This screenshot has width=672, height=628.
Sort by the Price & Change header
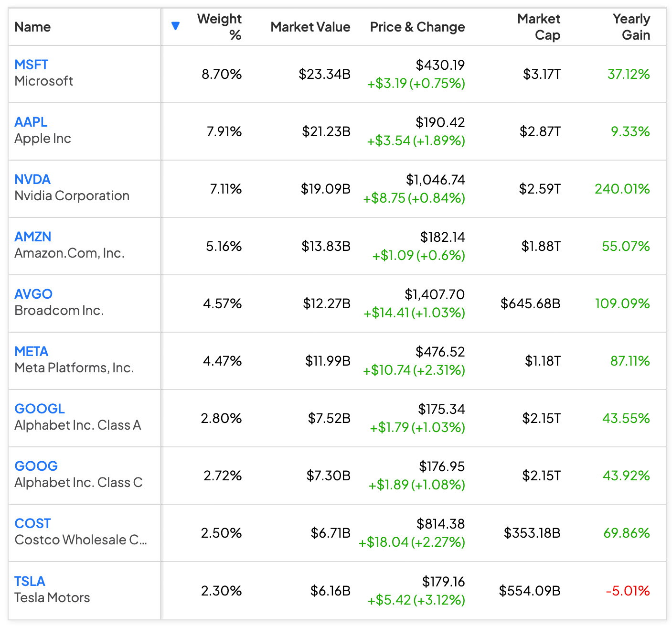click(x=417, y=27)
